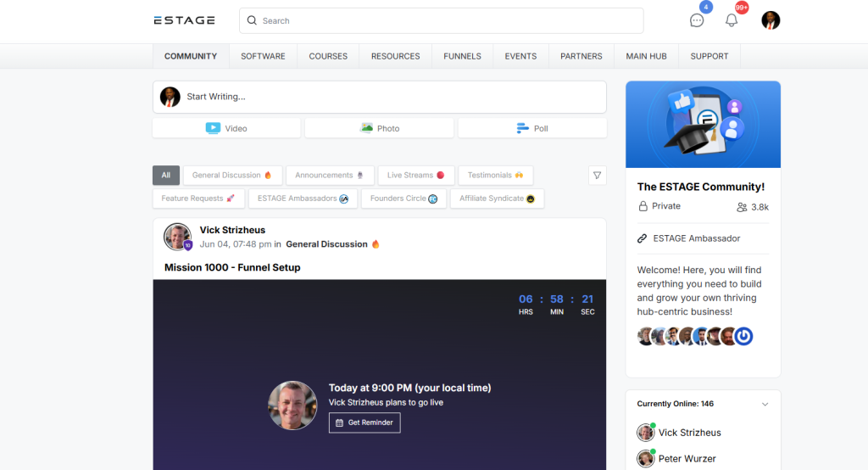Click the microphone icon on Announcements chip
Image resolution: width=868 pixels, height=470 pixels.
[x=359, y=175]
